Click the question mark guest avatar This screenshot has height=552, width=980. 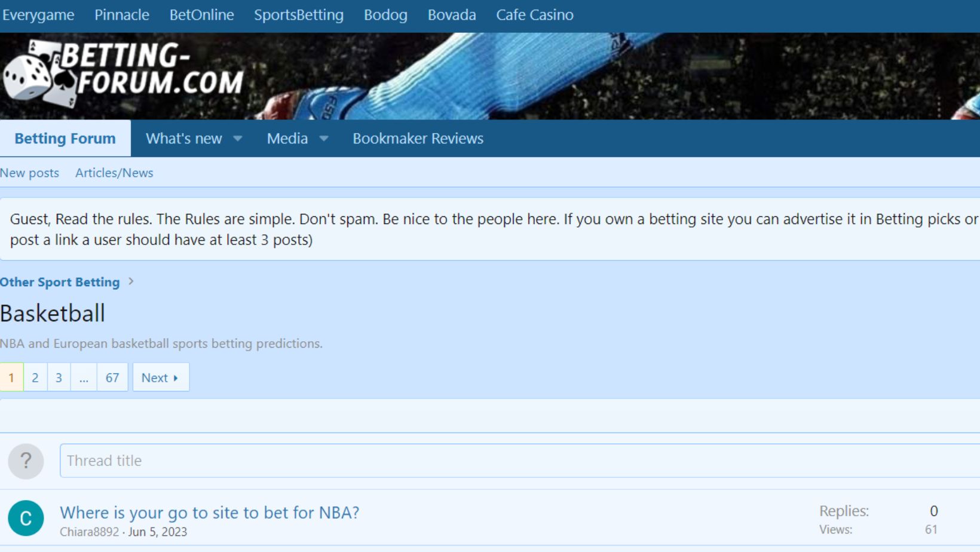coord(26,461)
